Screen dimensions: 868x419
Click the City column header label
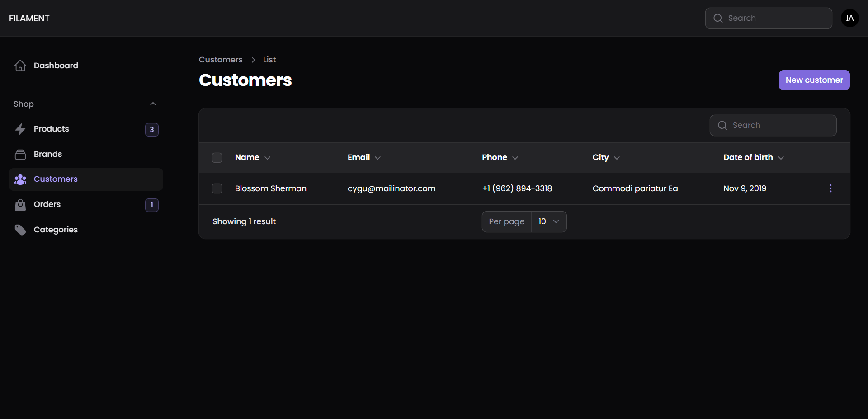[x=601, y=157]
